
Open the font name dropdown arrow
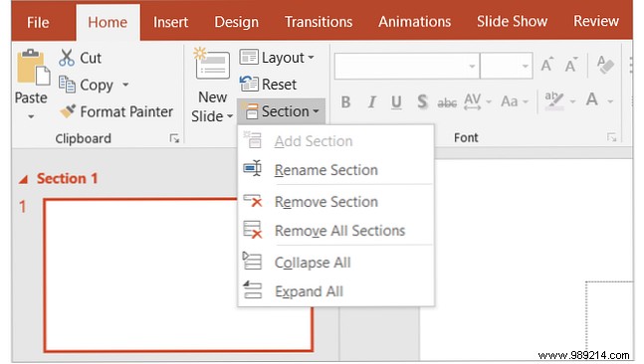[x=473, y=66]
